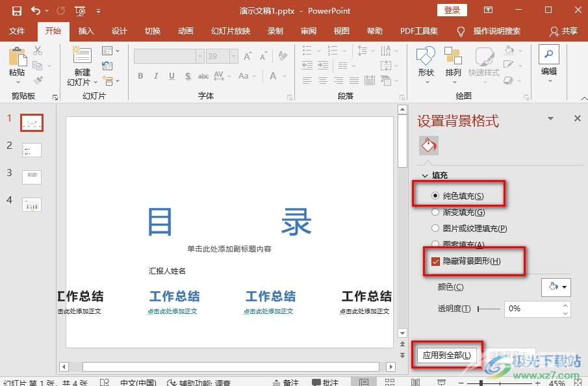The width and height of the screenshot is (588, 386).
Task: Toggle Bold formatting
Action: (x=140, y=76)
